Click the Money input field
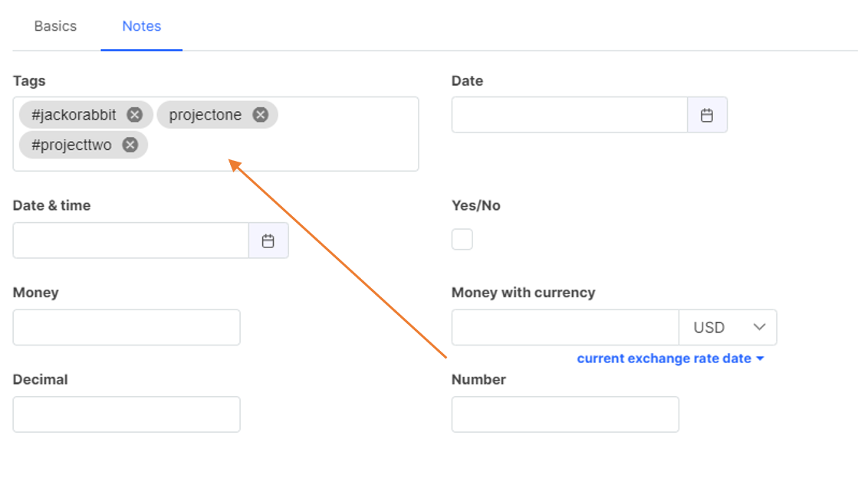Screen dimensions: 868x478 [x=127, y=328]
